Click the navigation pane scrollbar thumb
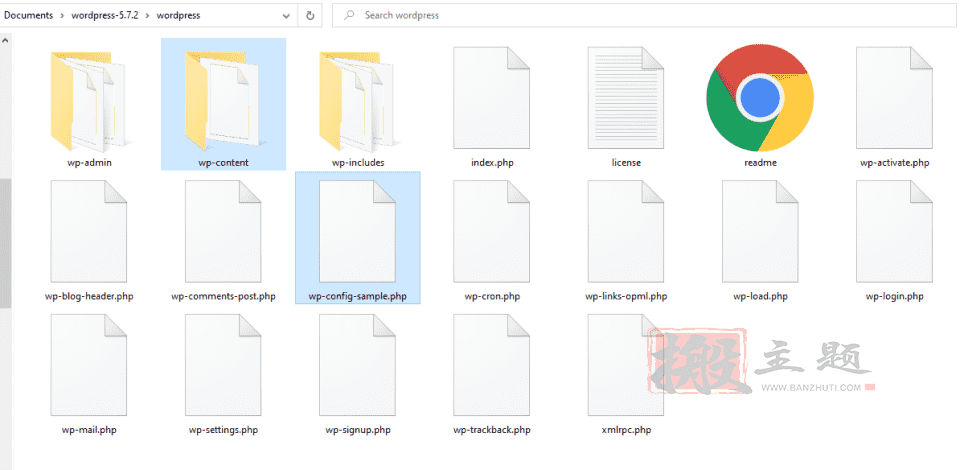The width and height of the screenshot is (960, 470). 5,243
